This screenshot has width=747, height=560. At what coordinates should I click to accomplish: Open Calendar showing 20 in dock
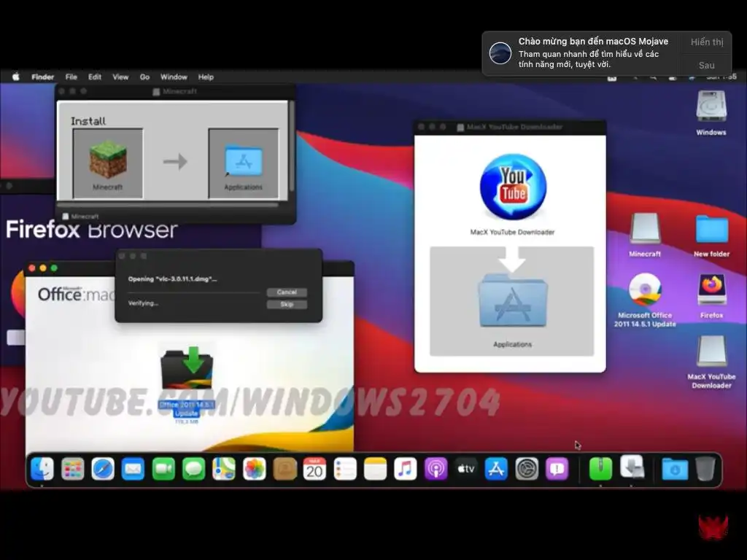pyautogui.click(x=315, y=469)
